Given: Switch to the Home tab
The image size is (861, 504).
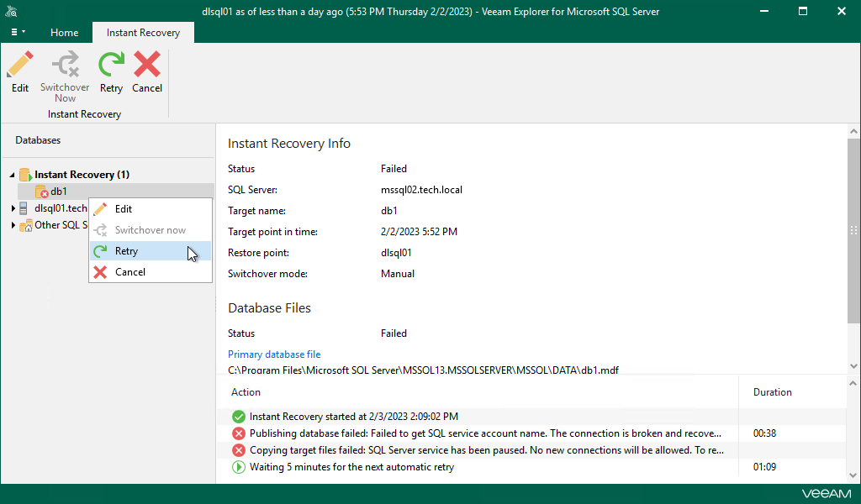Looking at the screenshot, I should point(65,33).
